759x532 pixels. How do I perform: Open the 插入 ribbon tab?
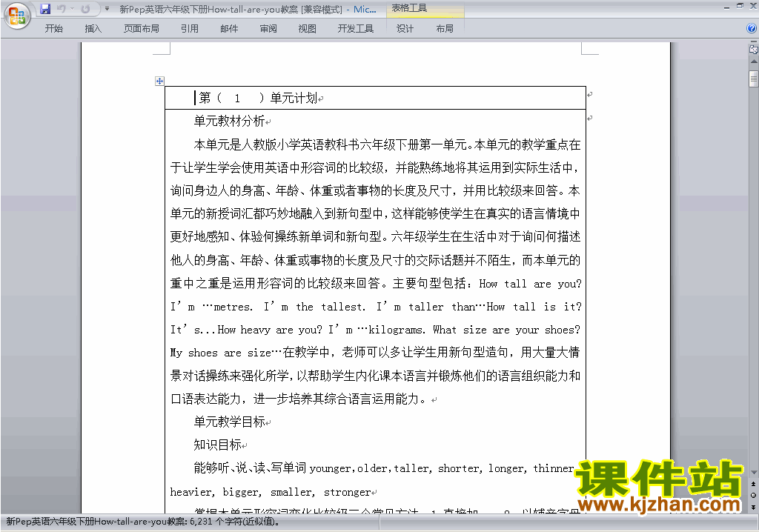(93, 29)
